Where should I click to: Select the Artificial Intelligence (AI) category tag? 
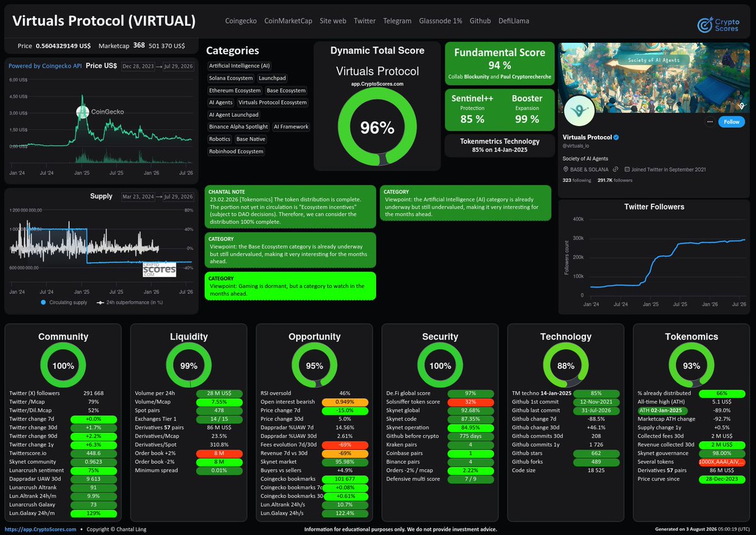(239, 66)
